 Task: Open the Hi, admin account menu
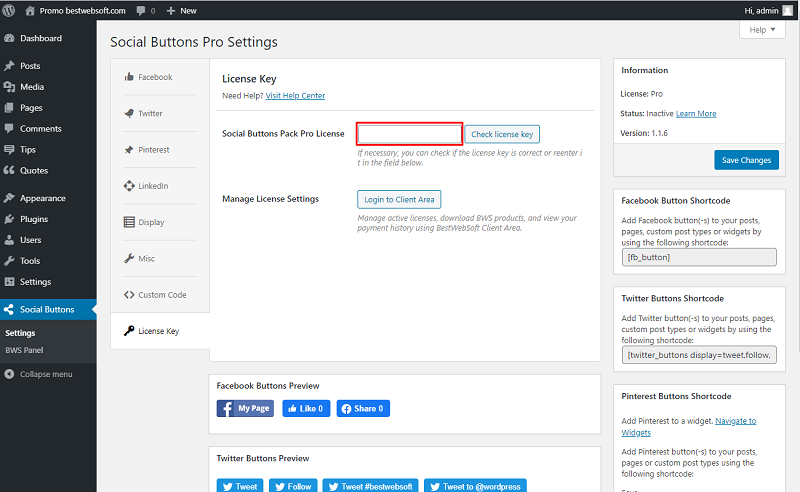coord(768,11)
